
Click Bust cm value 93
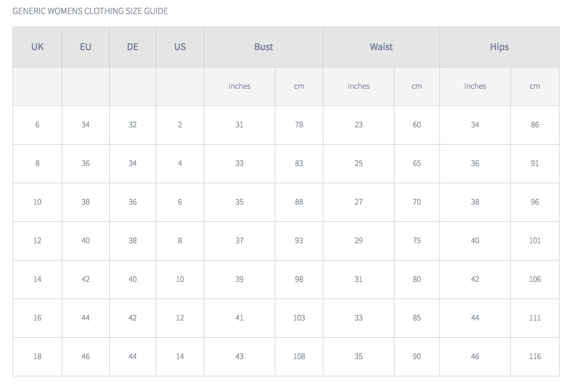coord(299,241)
